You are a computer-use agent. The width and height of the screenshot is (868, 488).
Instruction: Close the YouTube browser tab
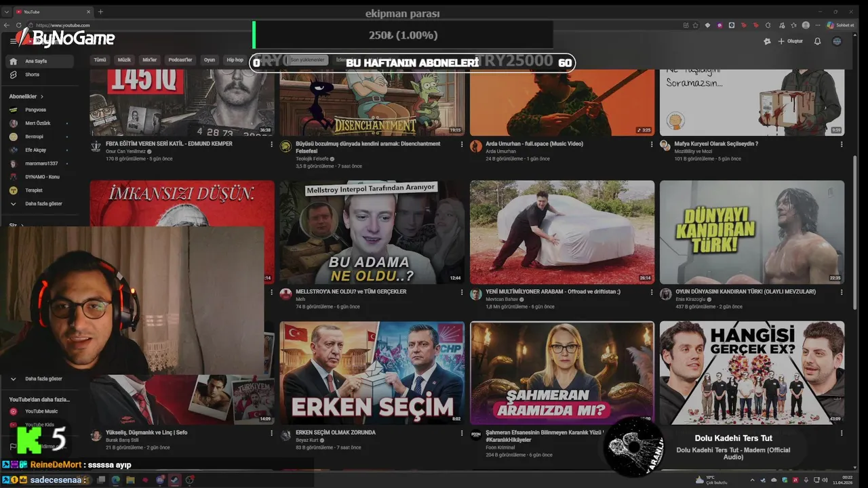click(x=87, y=12)
